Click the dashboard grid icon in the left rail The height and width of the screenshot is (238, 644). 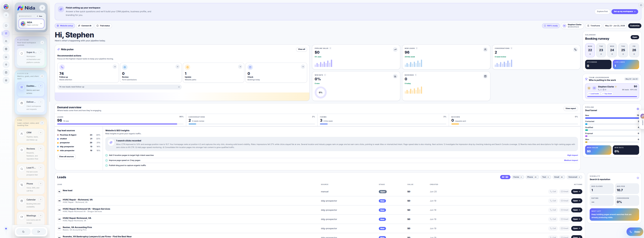point(6,33)
